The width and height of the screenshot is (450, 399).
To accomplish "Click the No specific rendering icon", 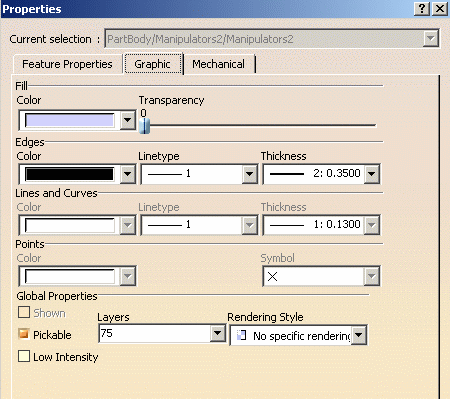I will click(241, 335).
